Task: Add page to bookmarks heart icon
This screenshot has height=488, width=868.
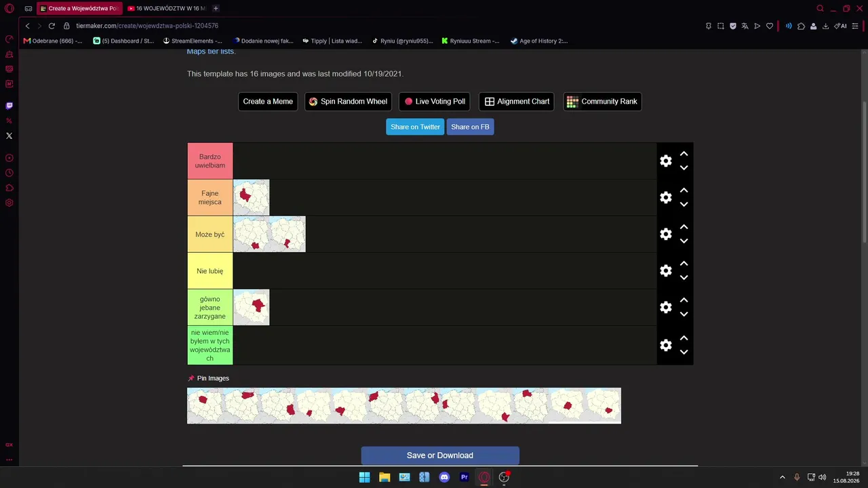Action: (770, 26)
